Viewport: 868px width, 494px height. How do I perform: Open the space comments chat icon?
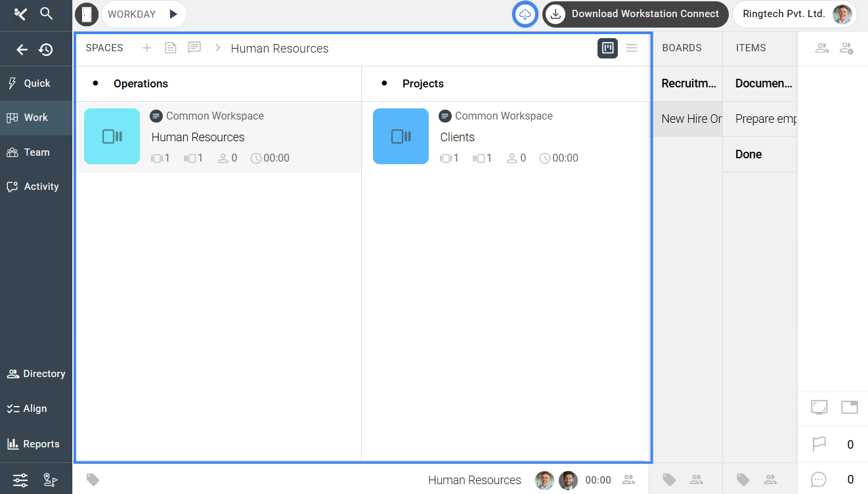coord(194,48)
